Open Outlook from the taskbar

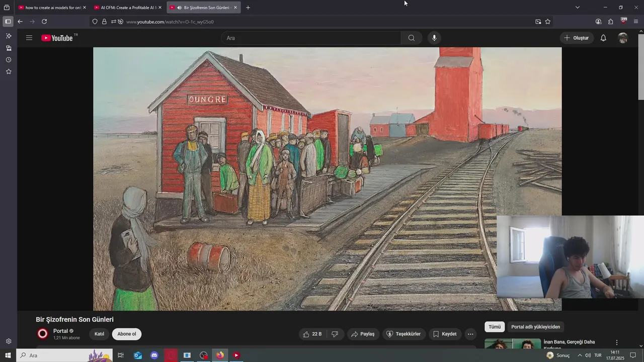click(138, 355)
